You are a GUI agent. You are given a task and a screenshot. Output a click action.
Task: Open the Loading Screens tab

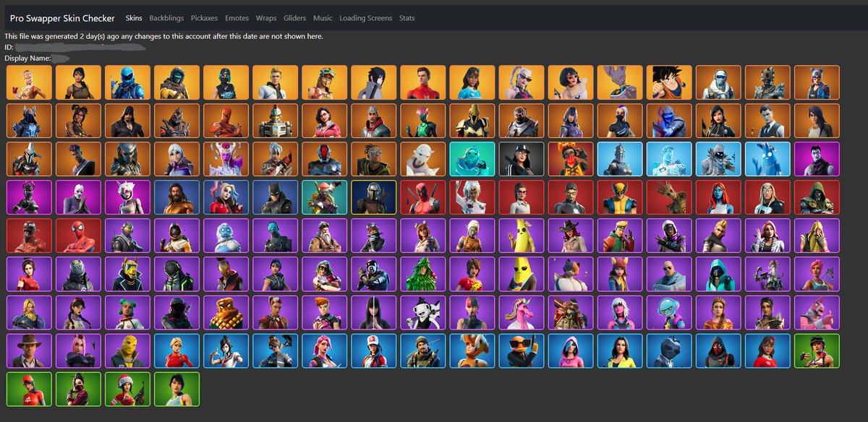click(x=365, y=18)
